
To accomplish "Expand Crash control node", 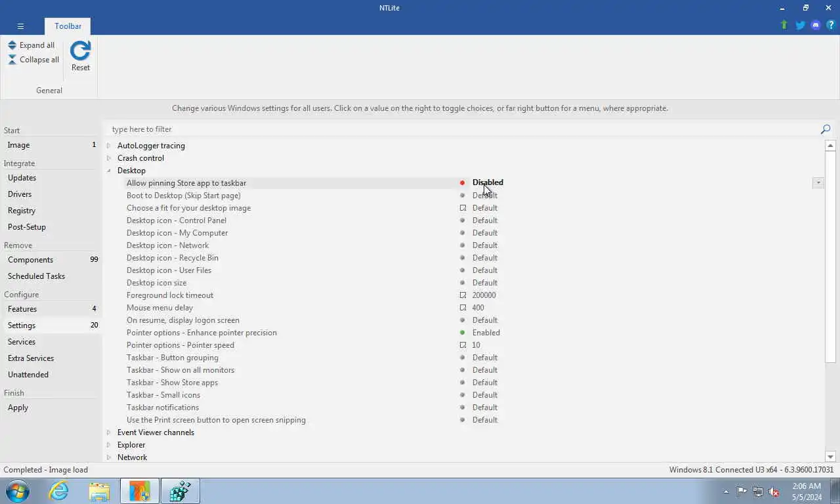I will [x=109, y=158].
